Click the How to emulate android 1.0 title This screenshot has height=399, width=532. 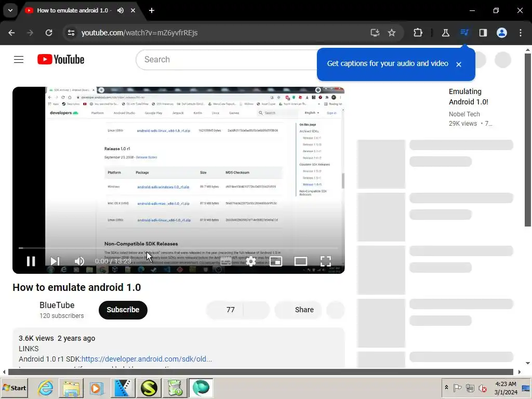(x=77, y=287)
